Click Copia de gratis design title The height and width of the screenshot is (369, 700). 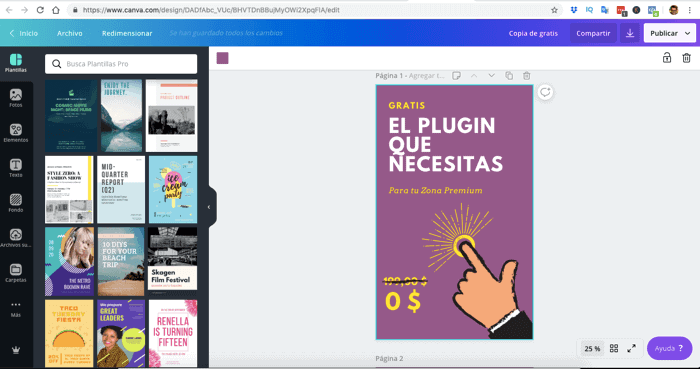(533, 33)
